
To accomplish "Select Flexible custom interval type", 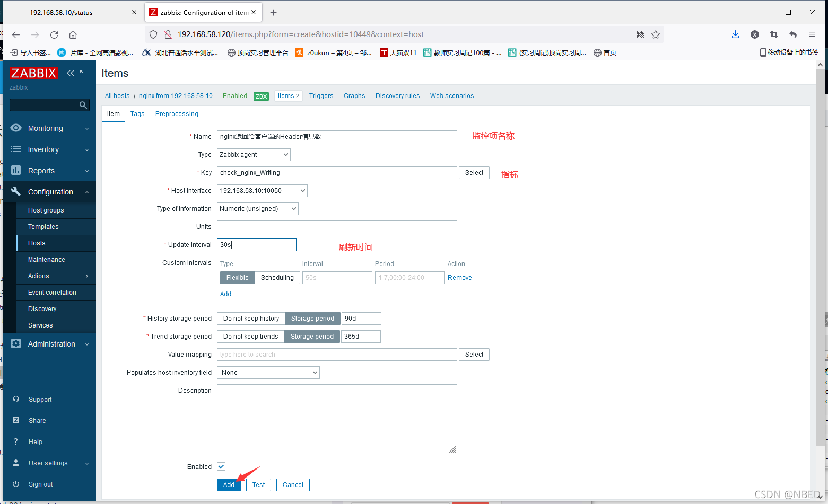I will tap(237, 277).
